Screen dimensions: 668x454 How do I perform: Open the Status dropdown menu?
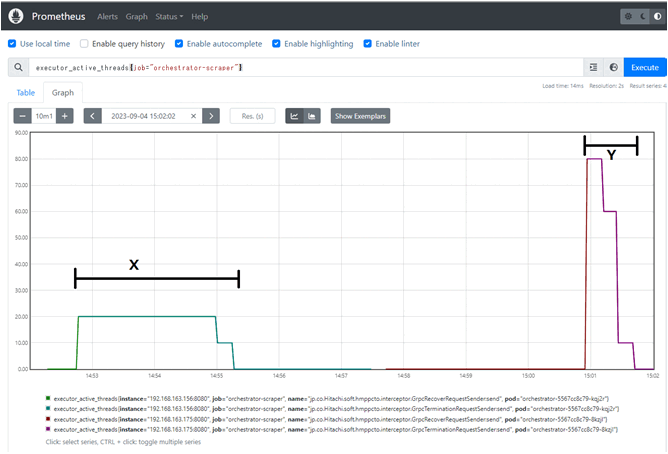pyautogui.click(x=169, y=17)
